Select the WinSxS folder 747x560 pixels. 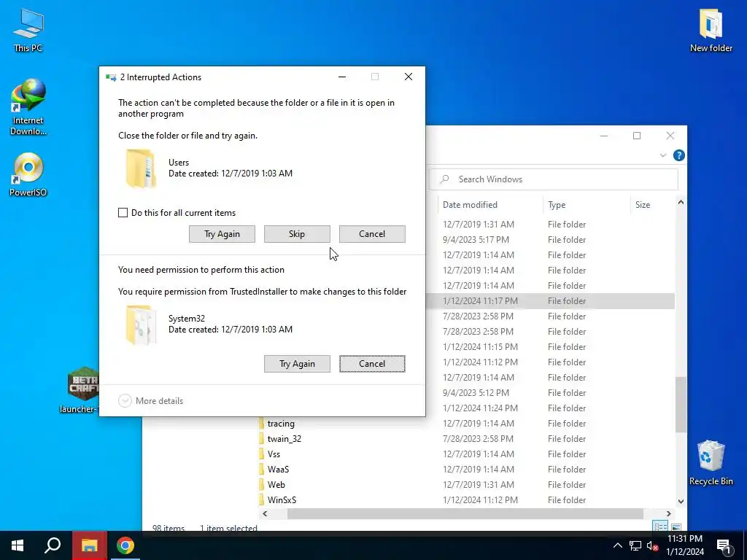point(282,499)
